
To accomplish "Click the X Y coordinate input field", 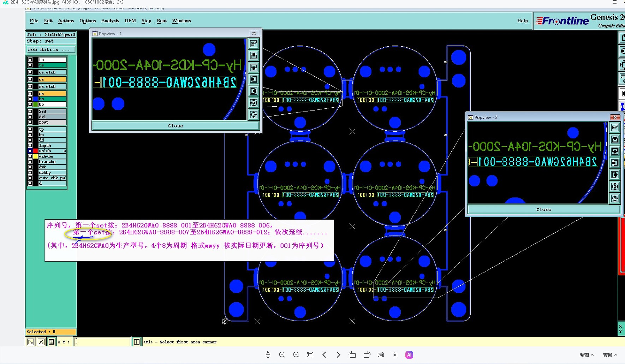I will [102, 342].
